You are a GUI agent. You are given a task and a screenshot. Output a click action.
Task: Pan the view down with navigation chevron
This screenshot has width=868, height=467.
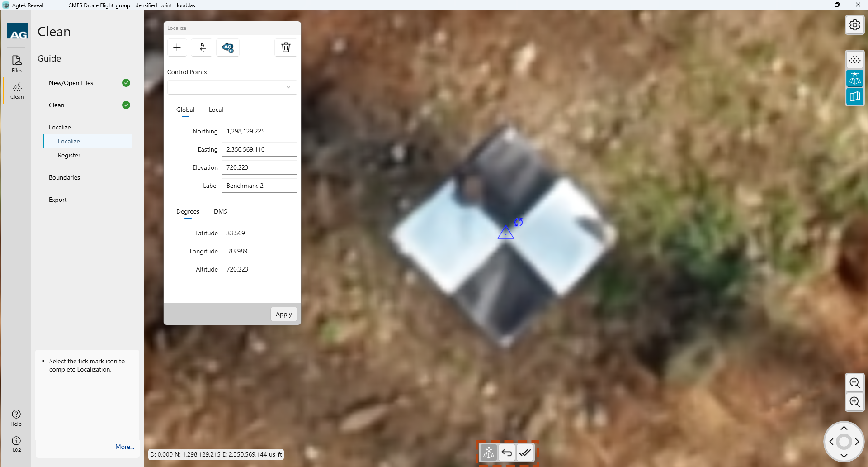coord(844,455)
